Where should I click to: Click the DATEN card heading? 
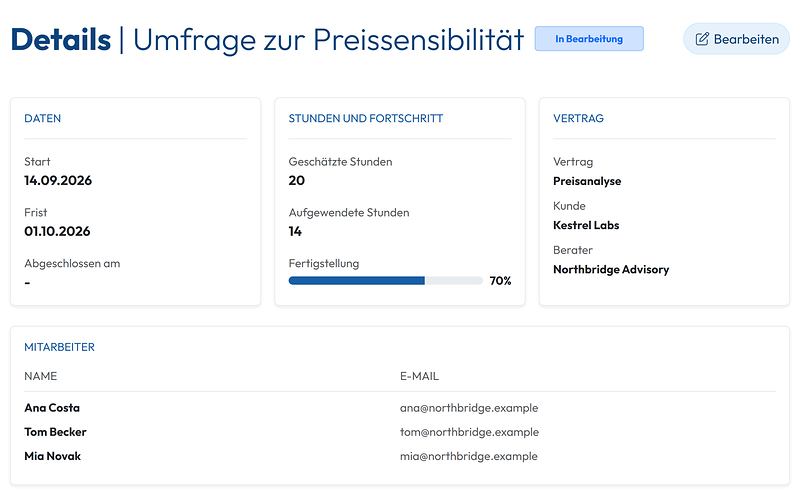[x=42, y=118]
